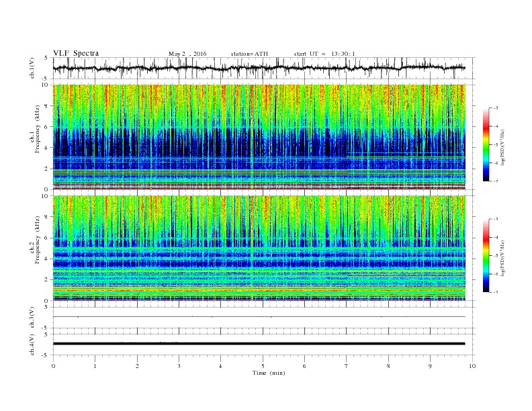This screenshot has height=411, width=532.
Task: Click the 'ch.3(V)' axis label
Action: 32,318
